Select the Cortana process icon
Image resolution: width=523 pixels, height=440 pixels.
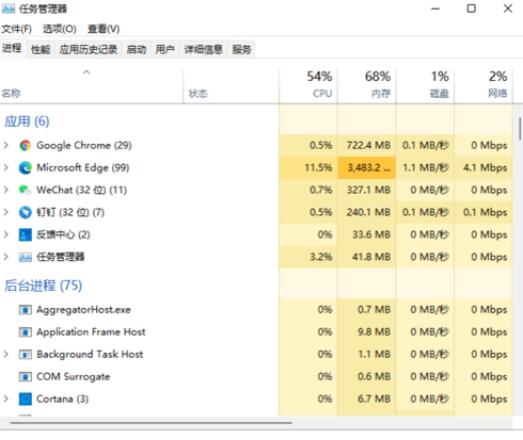pos(25,399)
